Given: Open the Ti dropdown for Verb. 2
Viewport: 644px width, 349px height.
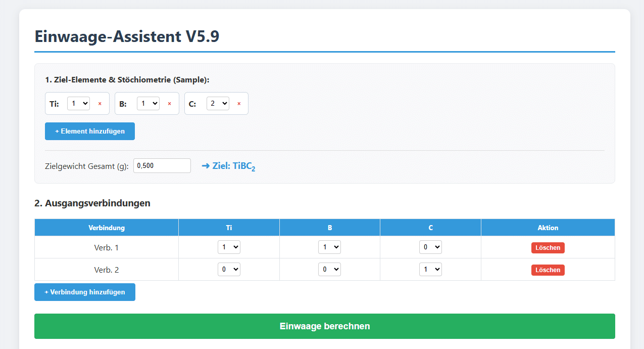Looking at the screenshot, I should pyautogui.click(x=229, y=269).
